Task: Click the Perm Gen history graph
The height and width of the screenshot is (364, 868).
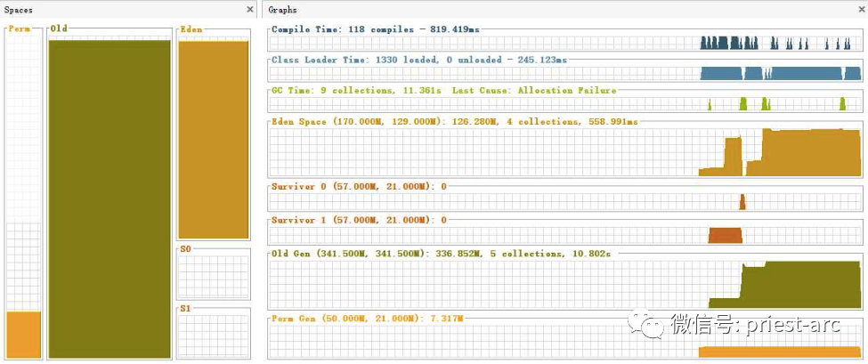Action: (565, 341)
